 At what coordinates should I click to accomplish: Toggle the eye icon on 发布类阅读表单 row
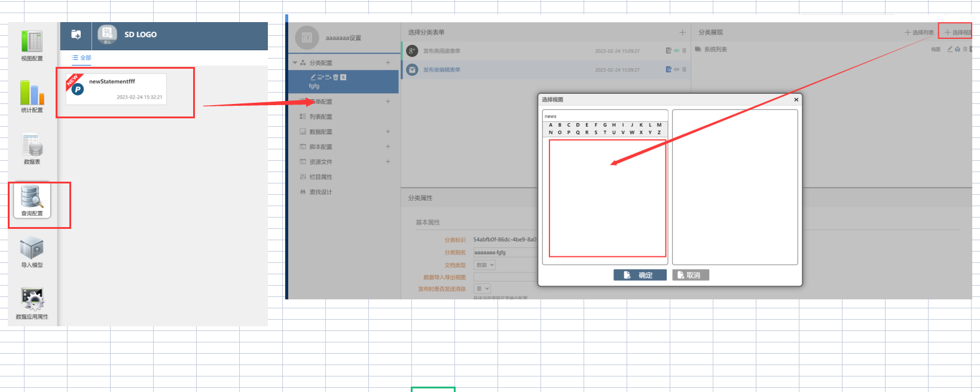pyautogui.click(x=677, y=51)
